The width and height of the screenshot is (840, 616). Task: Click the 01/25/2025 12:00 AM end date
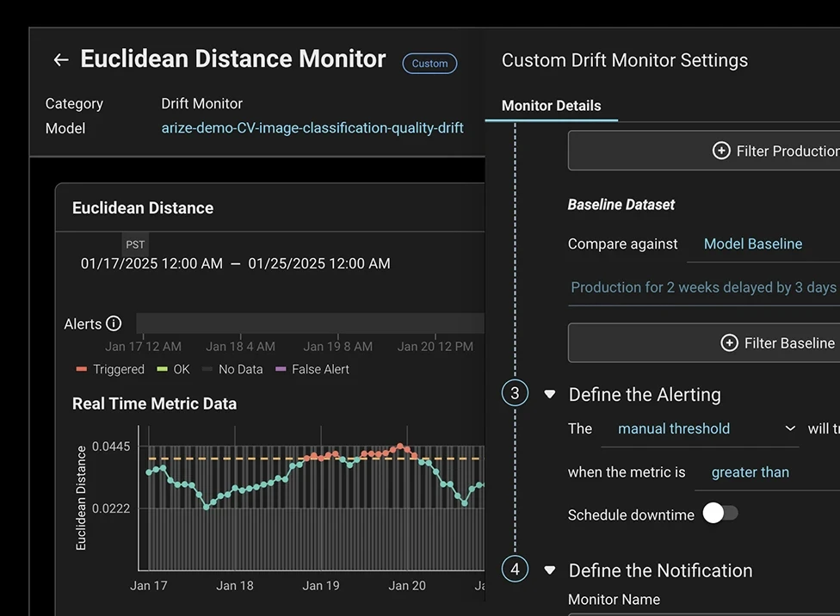[x=319, y=263]
